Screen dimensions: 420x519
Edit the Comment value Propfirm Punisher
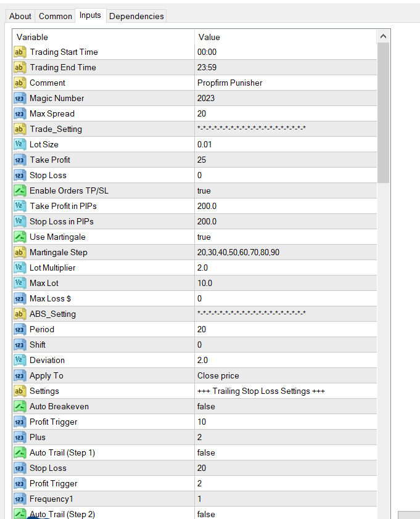(x=286, y=83)
